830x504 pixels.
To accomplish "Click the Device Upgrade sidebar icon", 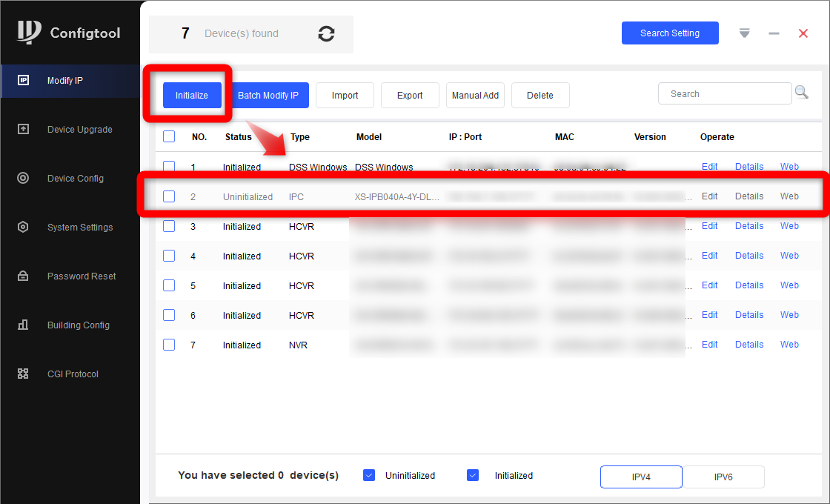I will (x=23, y=129).
